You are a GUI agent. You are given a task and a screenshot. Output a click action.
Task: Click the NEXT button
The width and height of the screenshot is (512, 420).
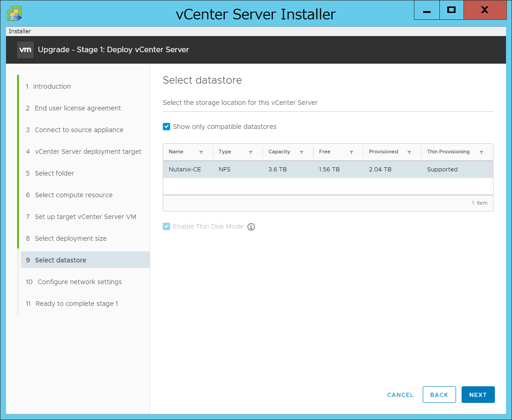coord(478,395)
